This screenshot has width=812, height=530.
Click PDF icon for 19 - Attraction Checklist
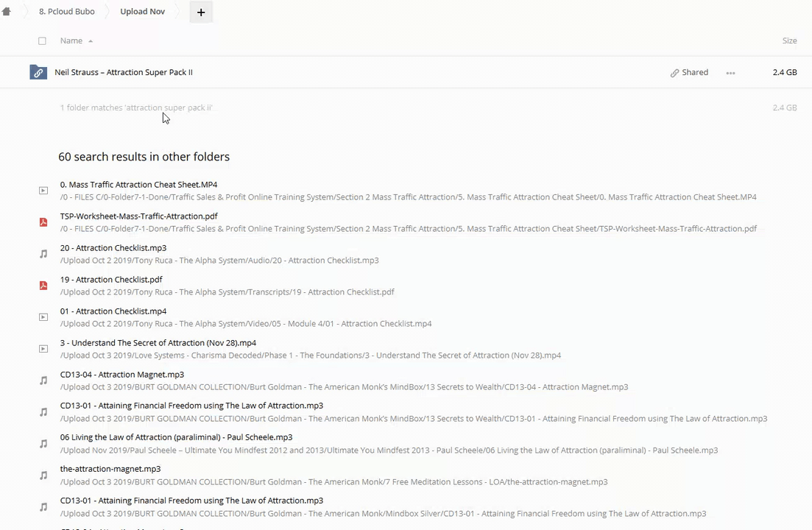[x=43, y=286]
